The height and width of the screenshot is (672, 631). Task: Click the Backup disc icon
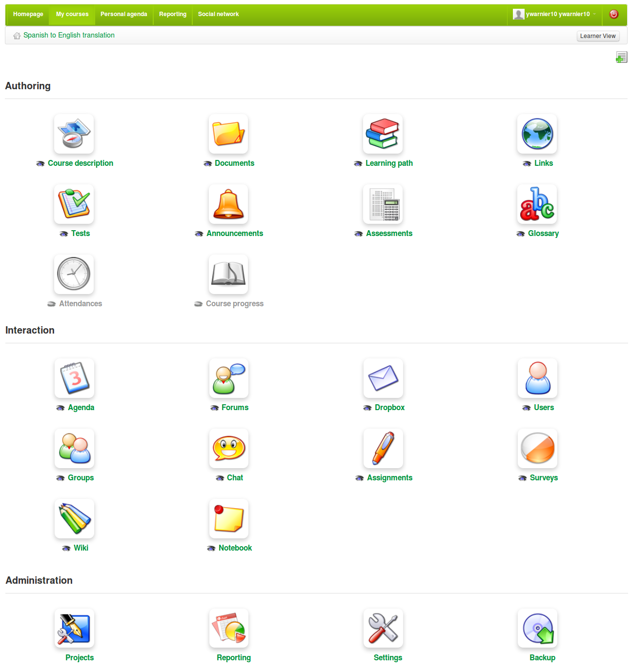537,629
